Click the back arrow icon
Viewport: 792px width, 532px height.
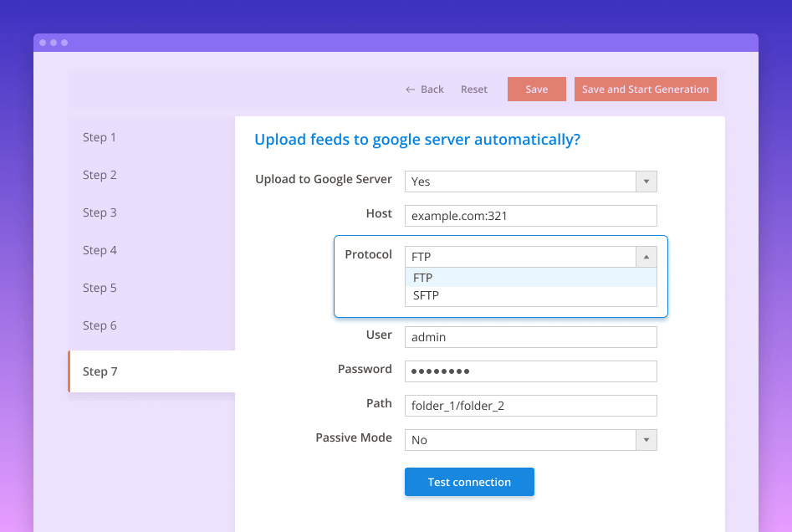[409, 89]
